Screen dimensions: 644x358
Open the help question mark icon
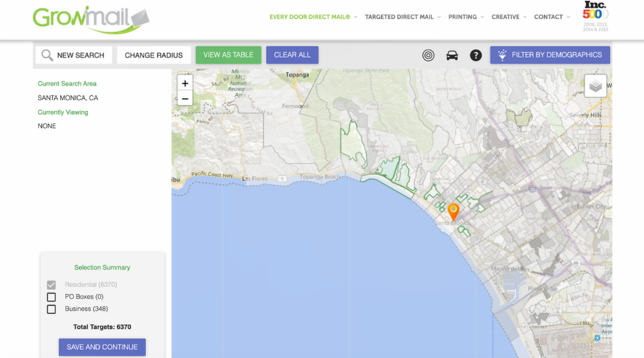coord(476,55)
